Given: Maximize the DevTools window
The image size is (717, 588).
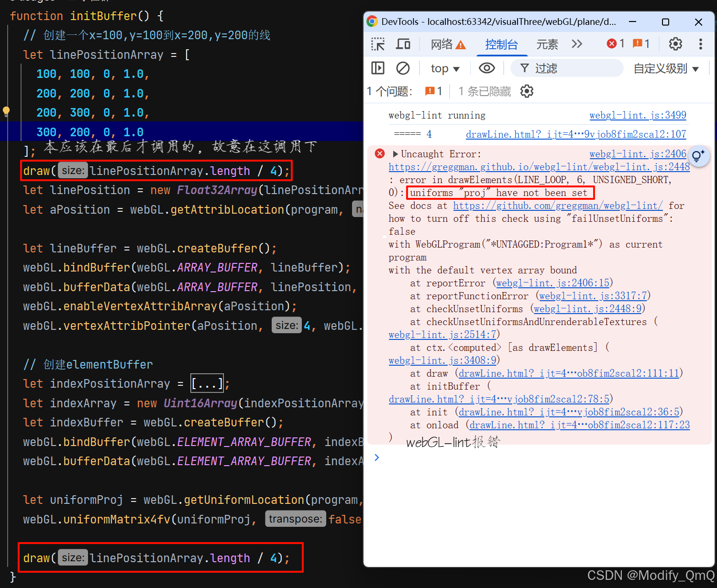Looking at the screenshot, I should (x=665, y=22).
